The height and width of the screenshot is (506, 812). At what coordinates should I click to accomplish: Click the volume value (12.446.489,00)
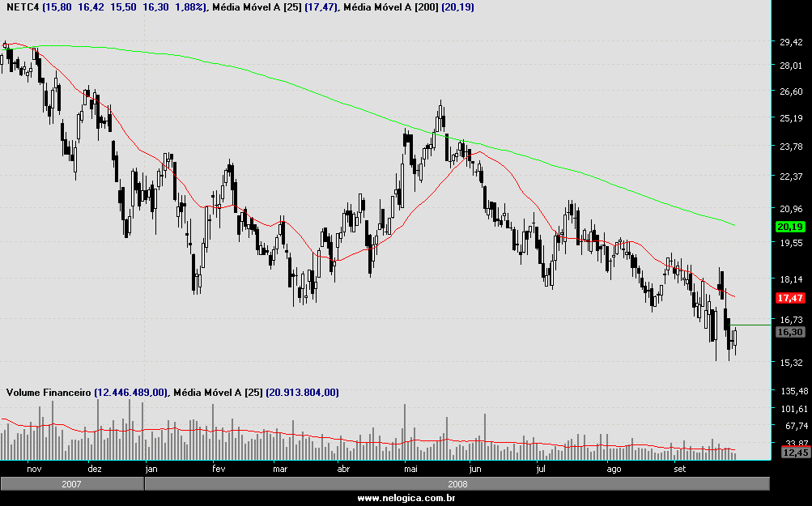click(131, 393)
